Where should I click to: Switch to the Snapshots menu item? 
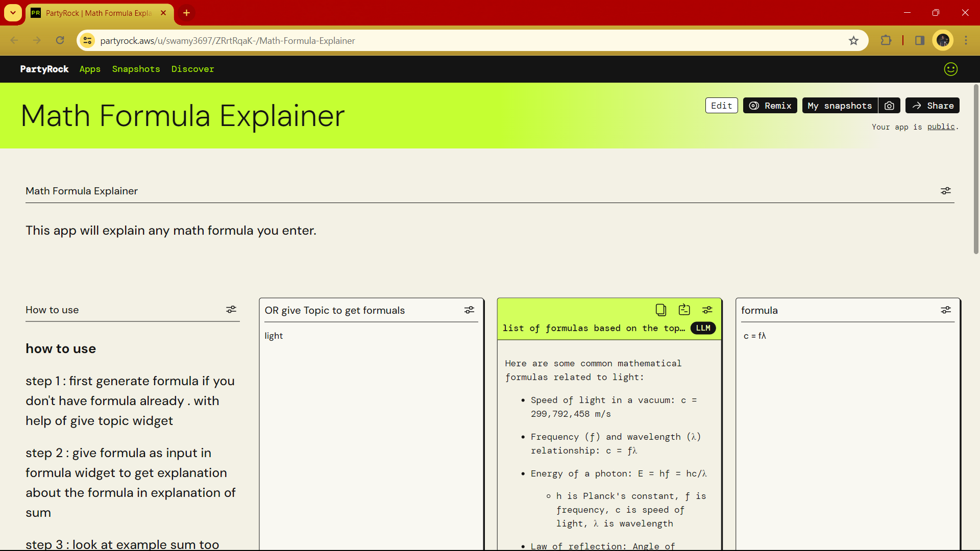coord(136,69)
